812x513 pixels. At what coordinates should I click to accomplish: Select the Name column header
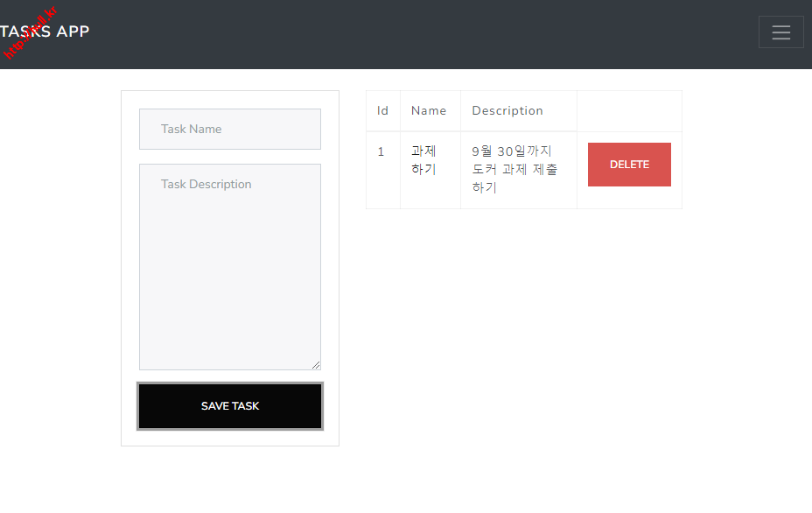point(429,111)
